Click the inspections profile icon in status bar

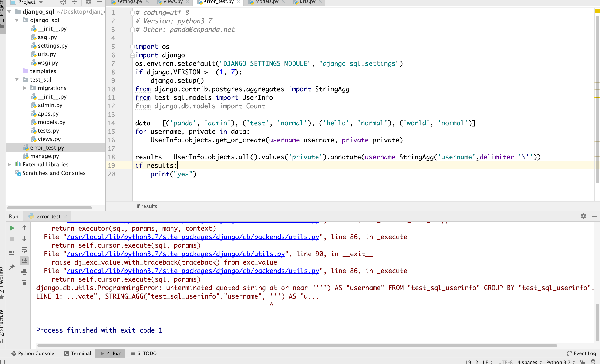click(x=593, y=362)
